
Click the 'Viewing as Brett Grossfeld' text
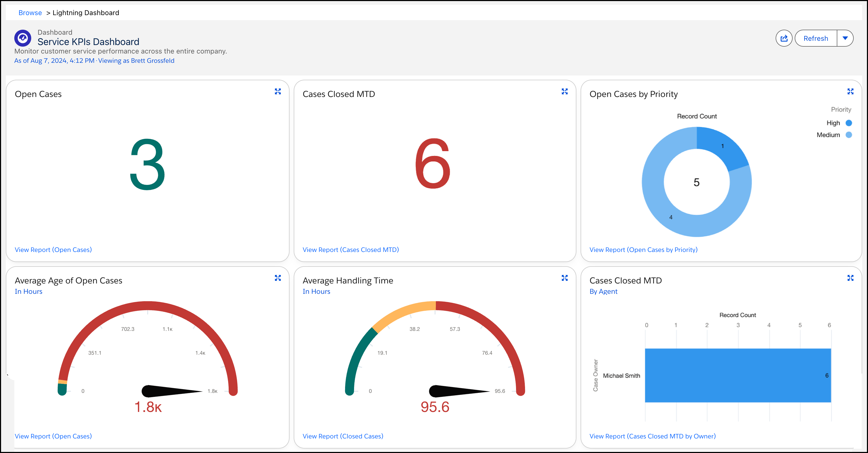[136, 61]
